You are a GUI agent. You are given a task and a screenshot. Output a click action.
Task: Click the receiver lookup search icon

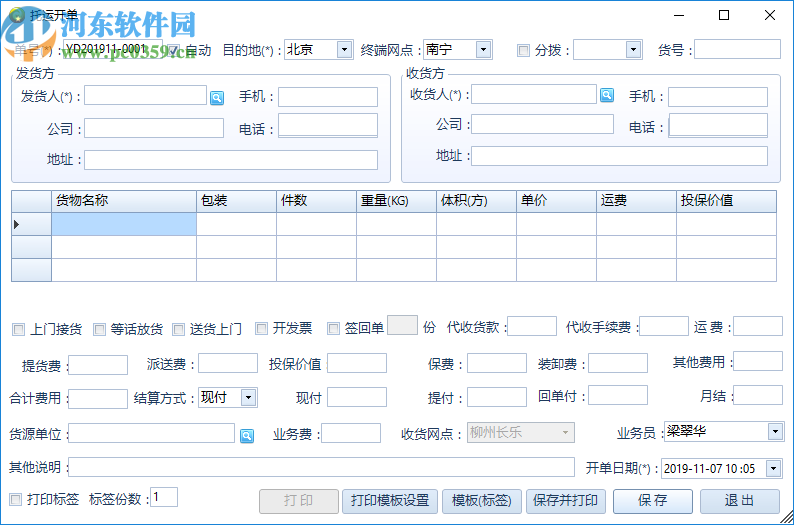click(607, 95)
